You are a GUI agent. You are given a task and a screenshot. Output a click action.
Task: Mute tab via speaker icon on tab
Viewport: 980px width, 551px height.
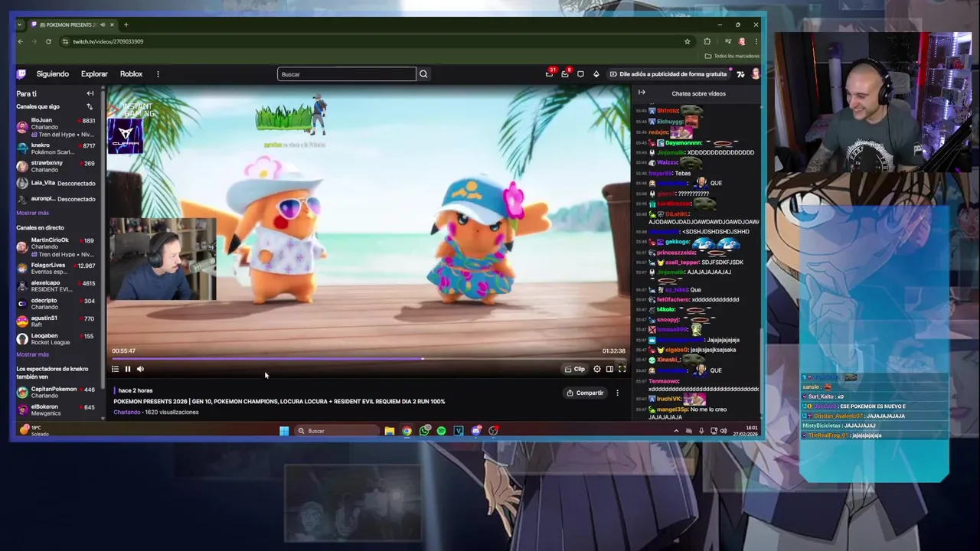103,24
